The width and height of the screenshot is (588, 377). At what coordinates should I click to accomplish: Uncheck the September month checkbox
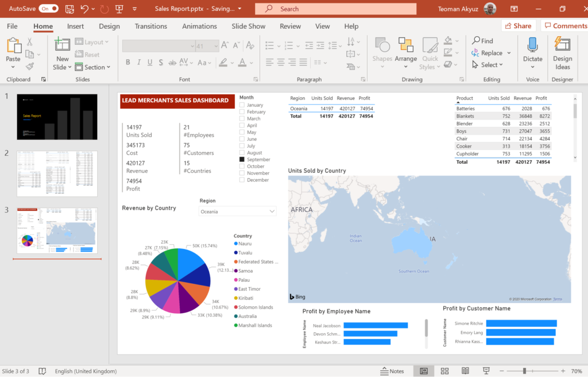[x=242, y=160]
